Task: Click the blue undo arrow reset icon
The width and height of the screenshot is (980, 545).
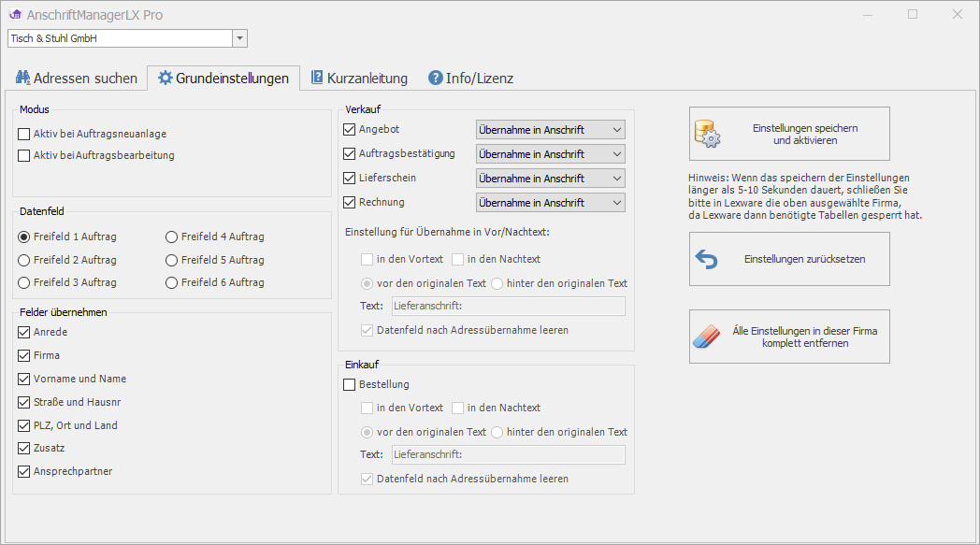Action: pyautogui.click(x=708, y=259)
